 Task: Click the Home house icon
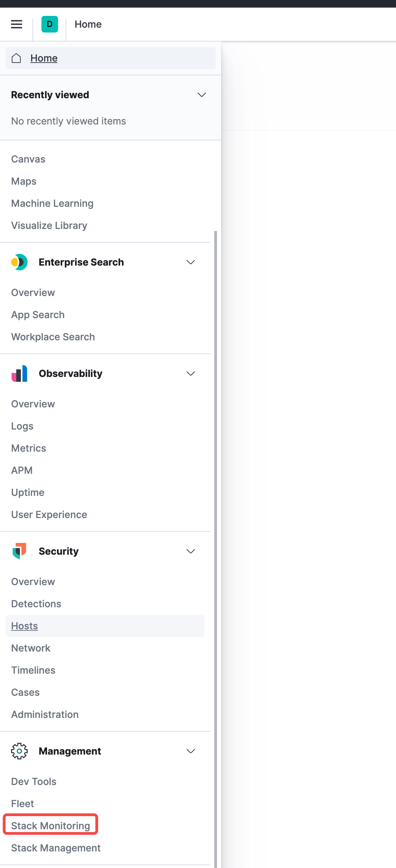[x=16, y=58]
